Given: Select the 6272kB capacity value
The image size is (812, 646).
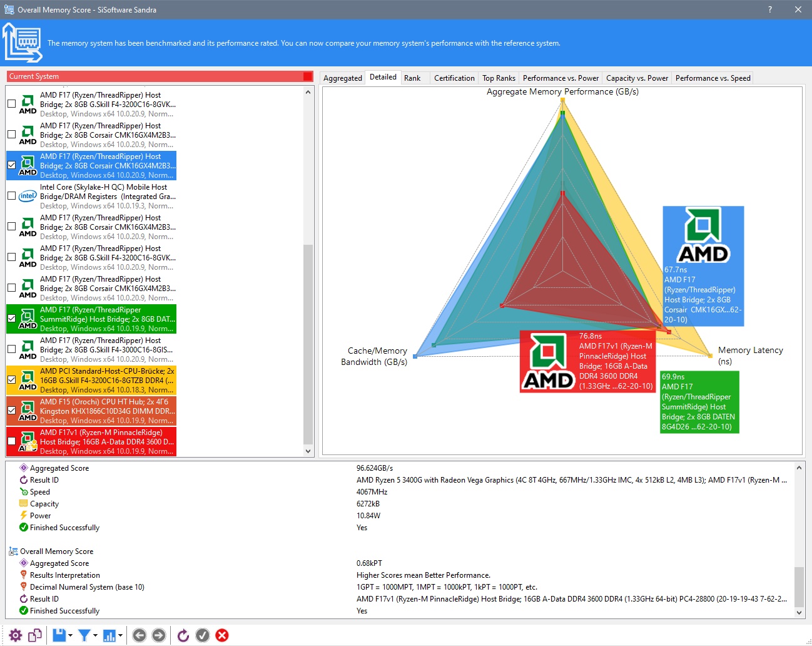Looking at the screenshot, I should [368, 504].
